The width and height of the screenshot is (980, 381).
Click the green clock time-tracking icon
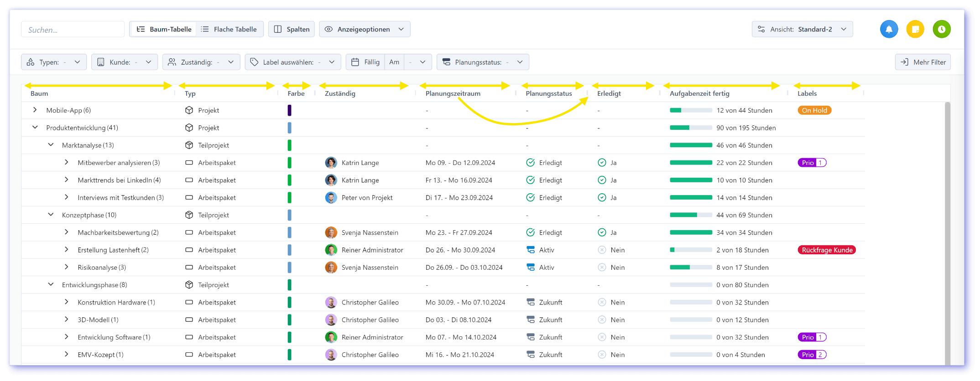[941, 30]
